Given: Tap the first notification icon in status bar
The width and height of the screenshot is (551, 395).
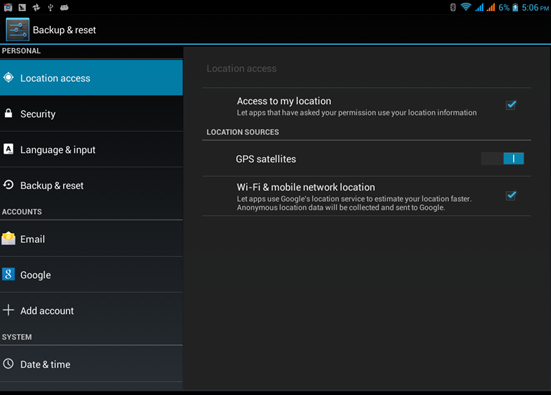Looking at the screenshot, I should pyautogui.click(x=8, y=7).
